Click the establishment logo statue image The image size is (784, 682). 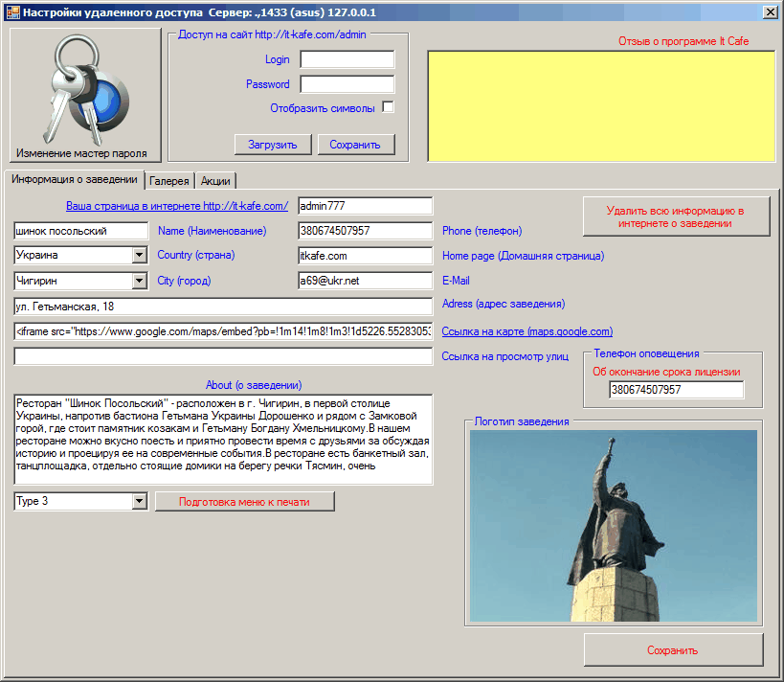coord(614,525)
